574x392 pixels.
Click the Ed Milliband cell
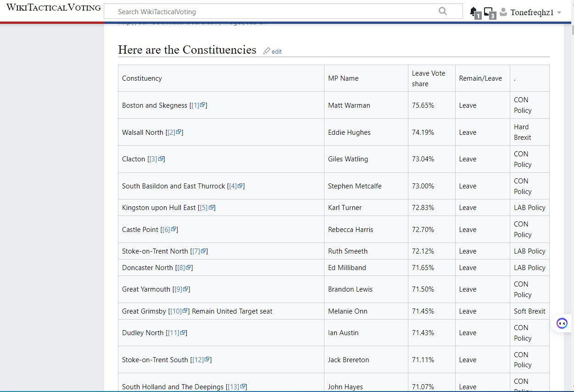(x=366, y=268)
